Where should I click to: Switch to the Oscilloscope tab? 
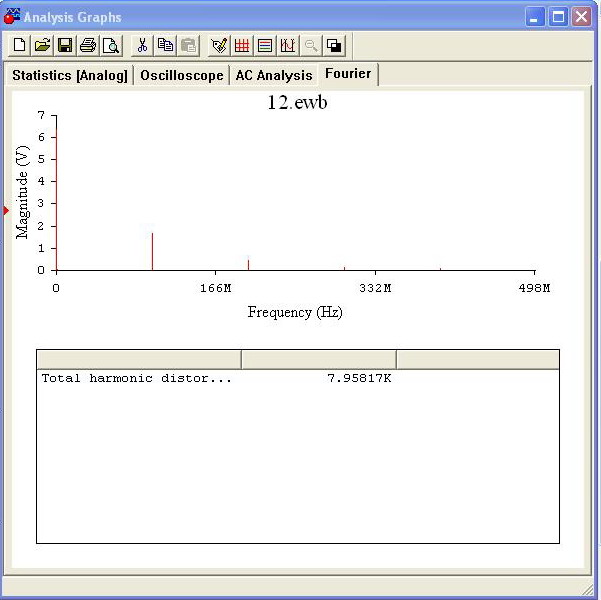coord(181,76)
